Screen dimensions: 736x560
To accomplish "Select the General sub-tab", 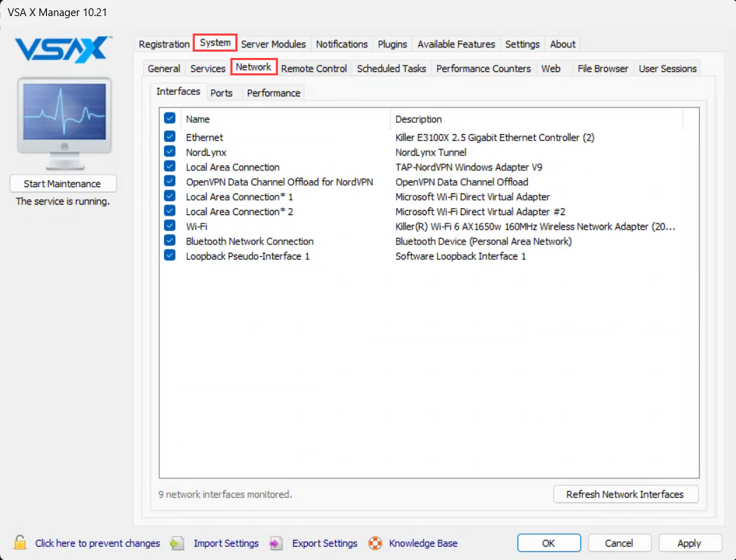I will (x=164, y=68).
